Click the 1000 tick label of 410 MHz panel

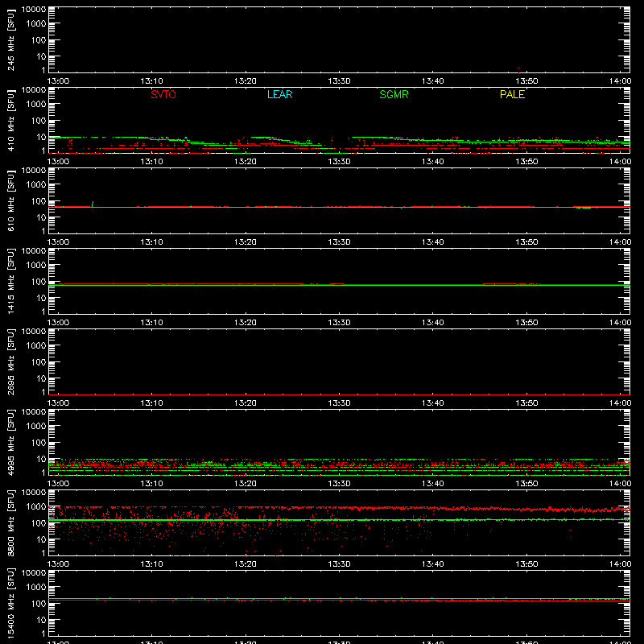[x=36, y=105]
